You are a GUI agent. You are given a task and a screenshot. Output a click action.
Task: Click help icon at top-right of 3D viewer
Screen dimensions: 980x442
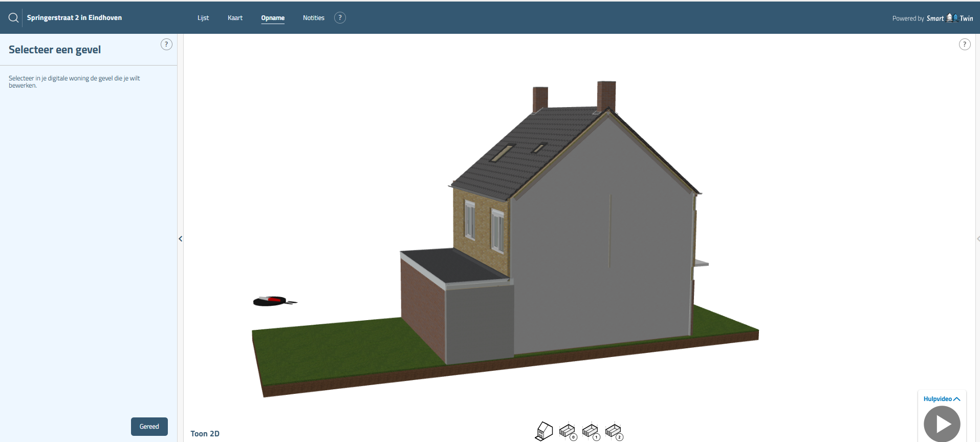click(x=964, y=45)
